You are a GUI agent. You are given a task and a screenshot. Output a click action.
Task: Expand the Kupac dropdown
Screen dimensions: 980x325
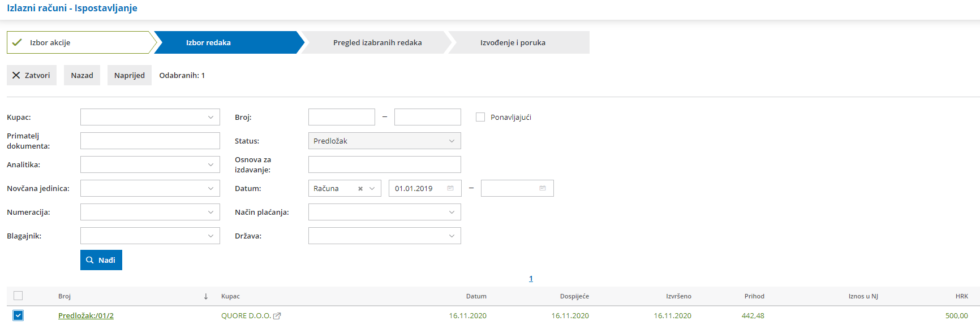point(150,117)
